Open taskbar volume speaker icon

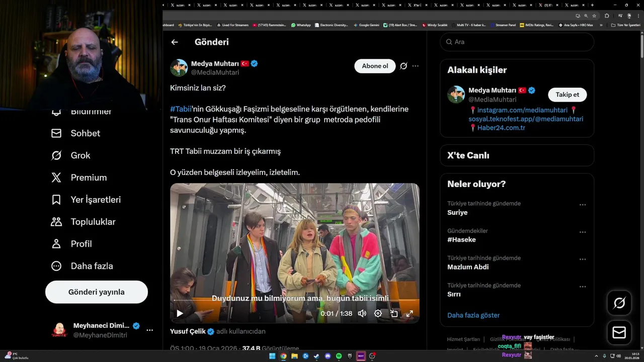[618, 356]
